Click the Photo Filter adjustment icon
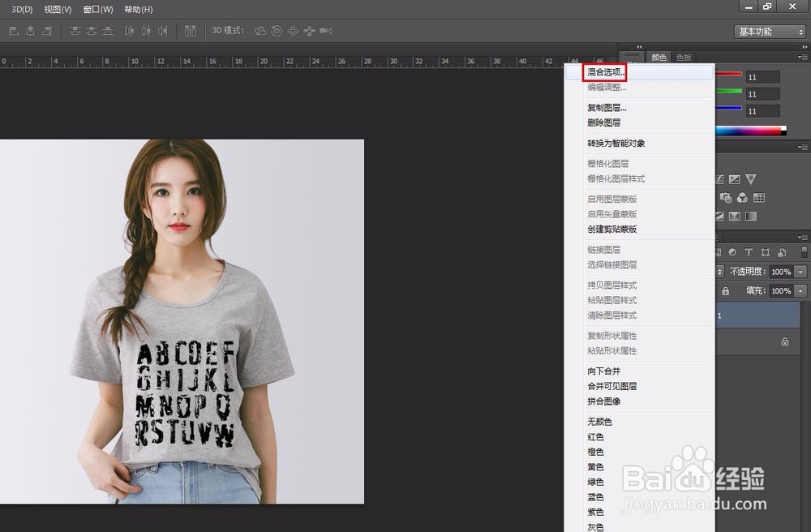 [727, 197]
